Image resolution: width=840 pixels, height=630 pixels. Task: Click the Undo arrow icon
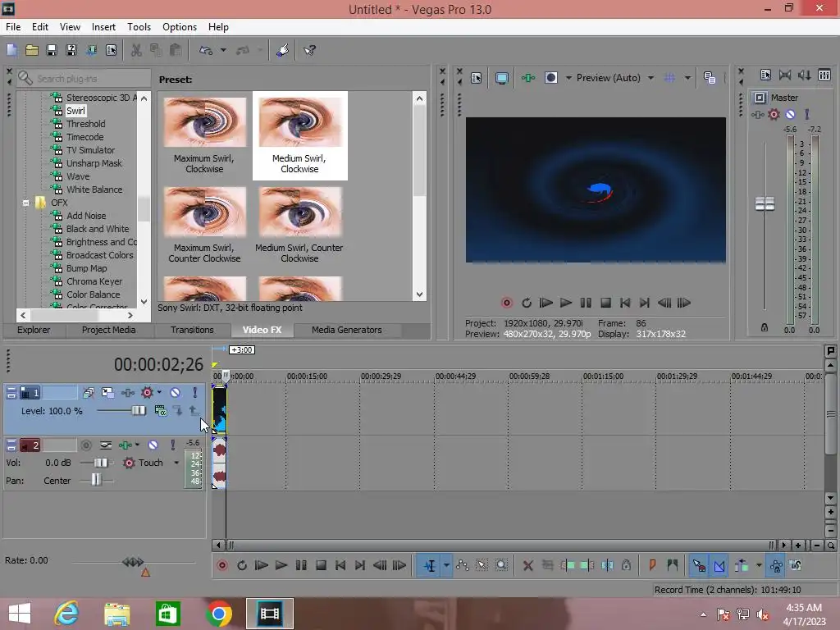(206, 50)
